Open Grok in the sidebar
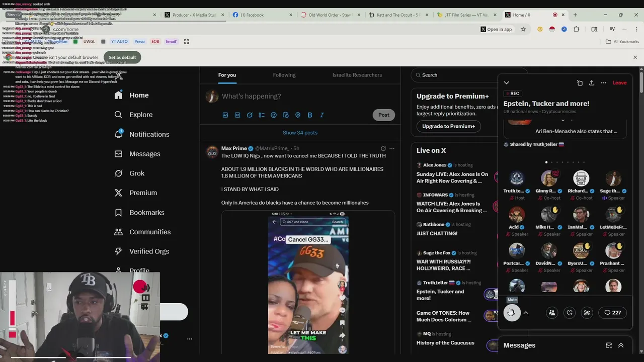This screenshot has width=644, height=362. pos(130,173)
